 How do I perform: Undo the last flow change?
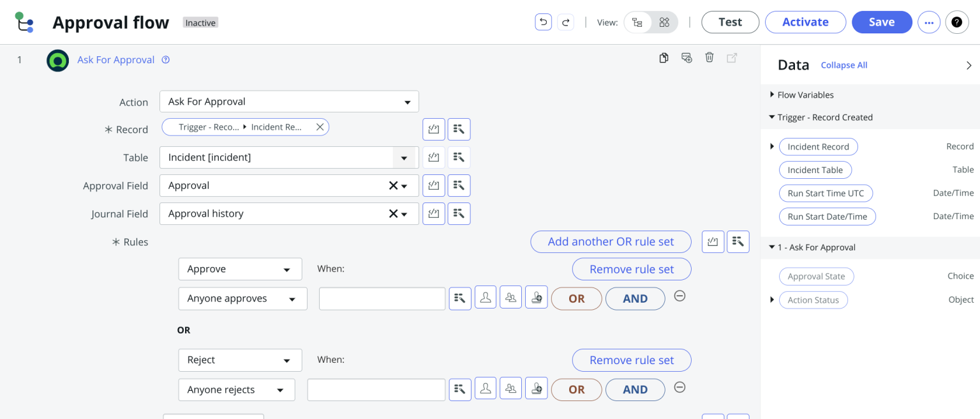[x=543, y=22]
